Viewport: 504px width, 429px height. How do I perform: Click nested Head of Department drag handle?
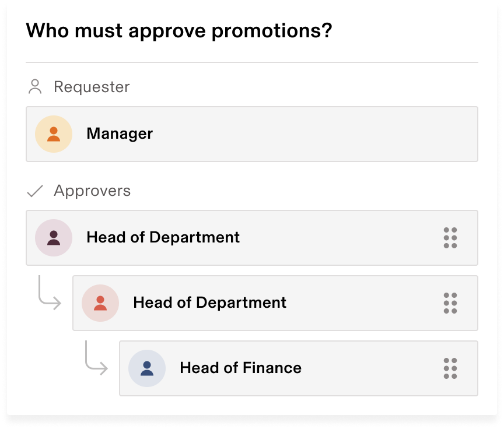click(450, 303)
